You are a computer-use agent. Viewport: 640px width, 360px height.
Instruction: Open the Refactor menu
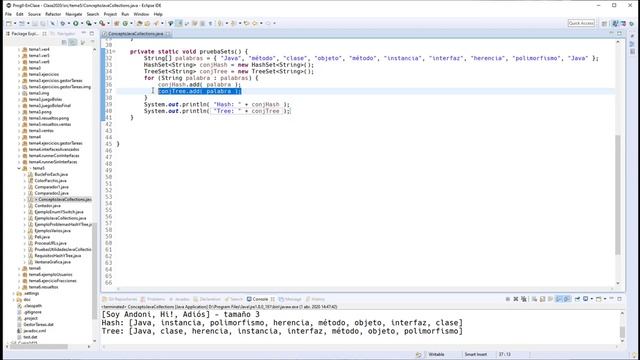tap(53, 14)
